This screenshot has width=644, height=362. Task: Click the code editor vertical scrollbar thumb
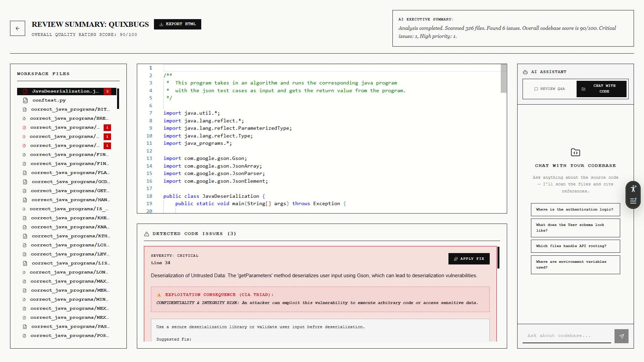tap(503, 78)
